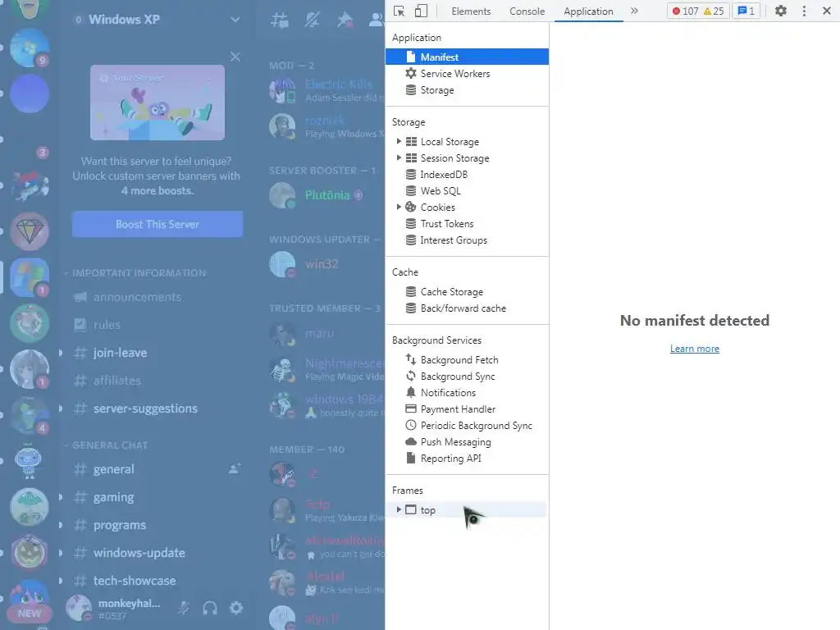Activate the inspect element picker icon
This screenshot has width=840, height=630.
pos(399,11)
